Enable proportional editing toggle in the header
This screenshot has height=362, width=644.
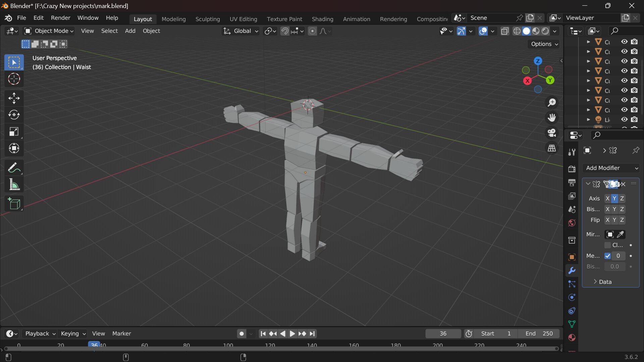[x=312, y=31]
